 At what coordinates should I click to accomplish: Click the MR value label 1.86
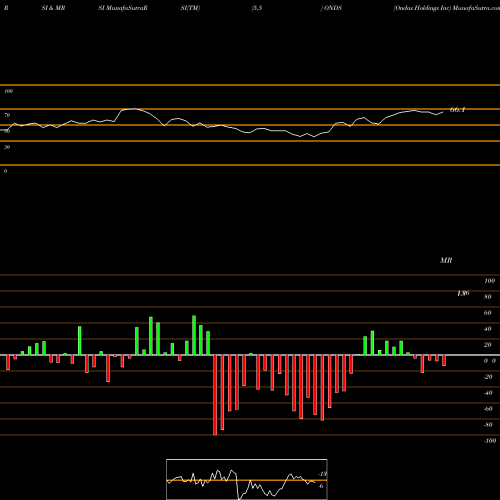463,293
